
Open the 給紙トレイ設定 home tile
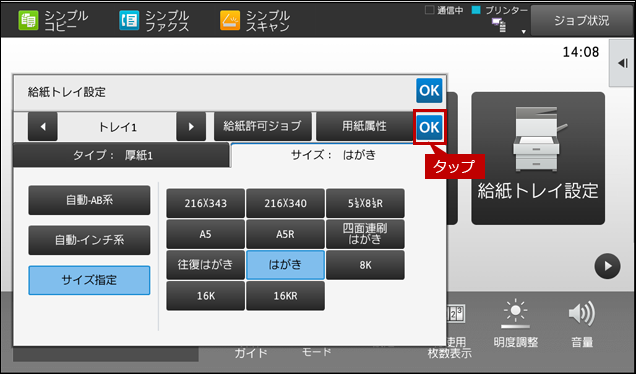coord(538,158)
